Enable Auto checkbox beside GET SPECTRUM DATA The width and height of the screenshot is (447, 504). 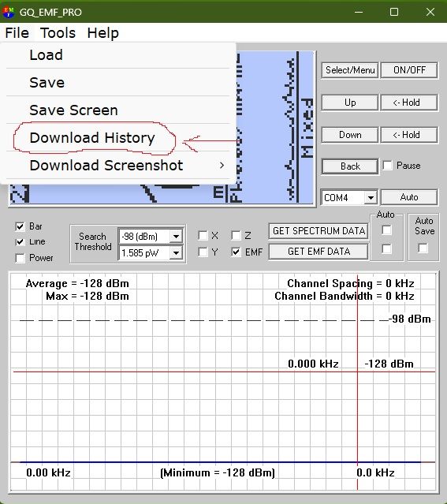[x=386, y=230]
